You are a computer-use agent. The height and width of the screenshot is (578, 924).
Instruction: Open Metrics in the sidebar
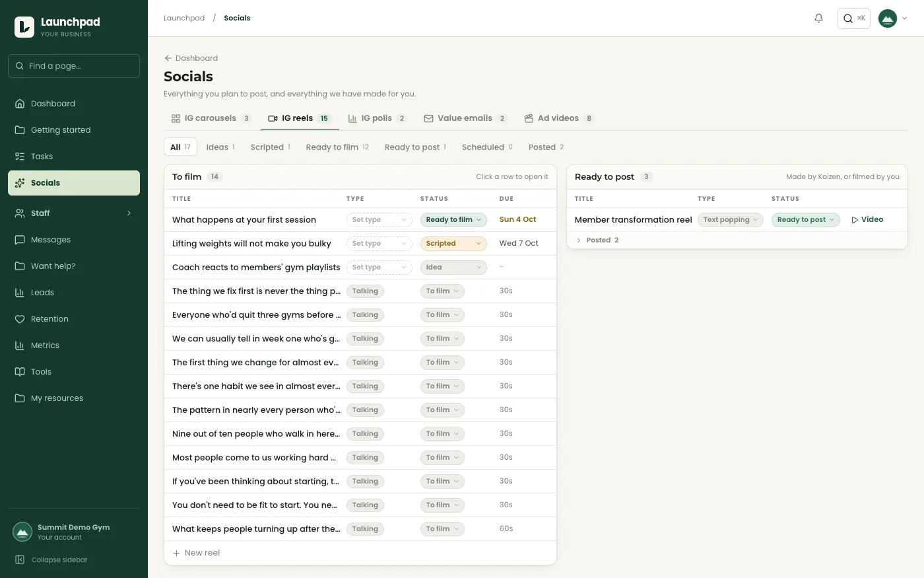[74, 345]
